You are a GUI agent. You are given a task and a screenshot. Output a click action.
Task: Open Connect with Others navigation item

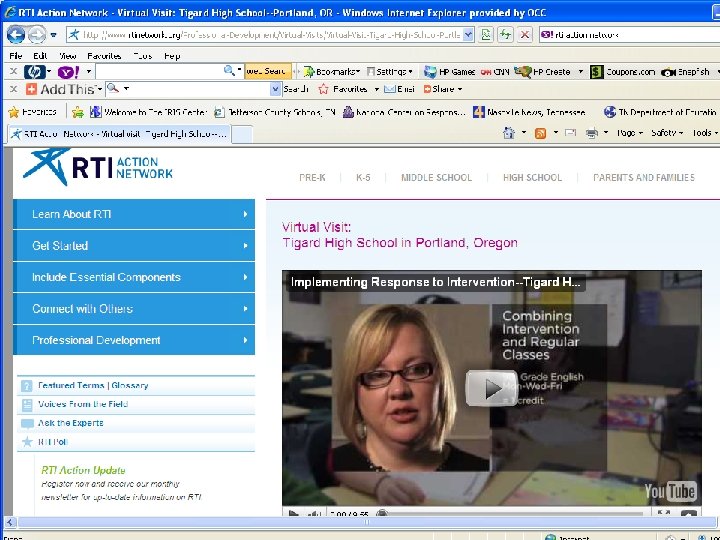click(x=134, y=309)
